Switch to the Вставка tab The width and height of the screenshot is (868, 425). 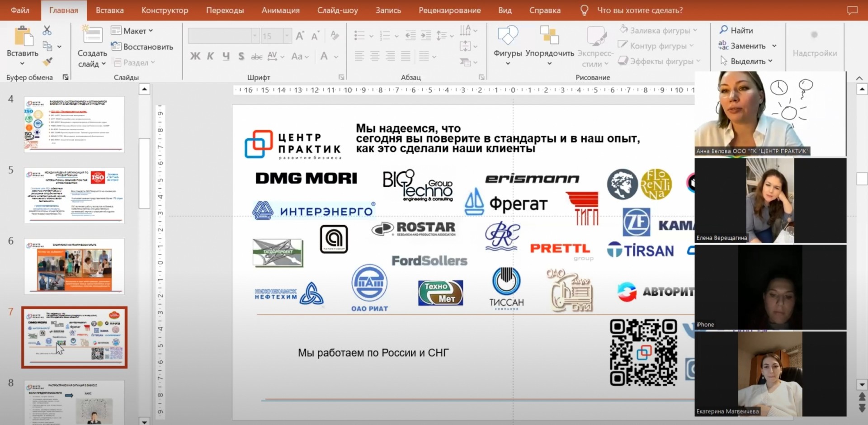110,10
